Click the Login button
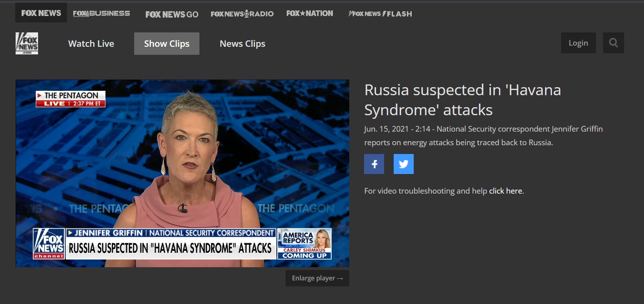 click(x=578, y=43)
